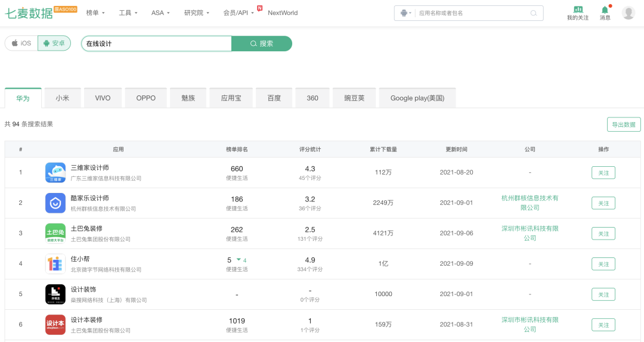The image size is (644, 342).
Task: Focus the 应用名称或者包名 search field
Action: (472, 13)
